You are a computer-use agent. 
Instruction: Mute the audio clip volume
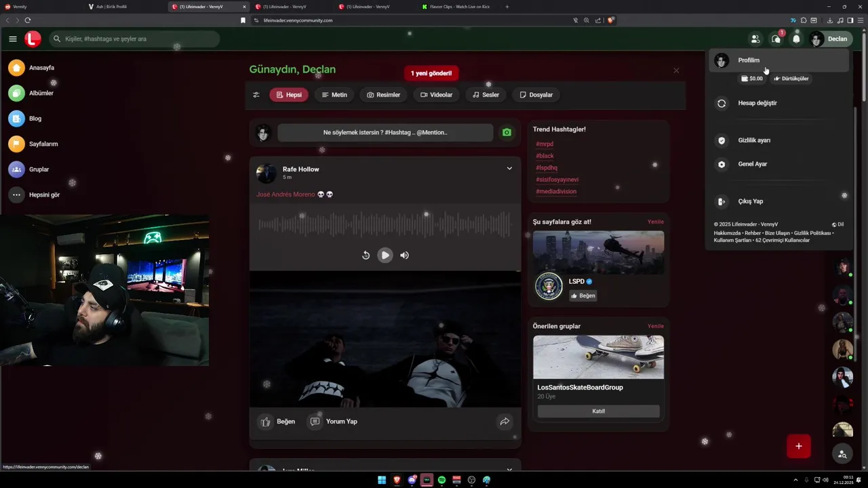pyautogui.click(x=404, y=256)
